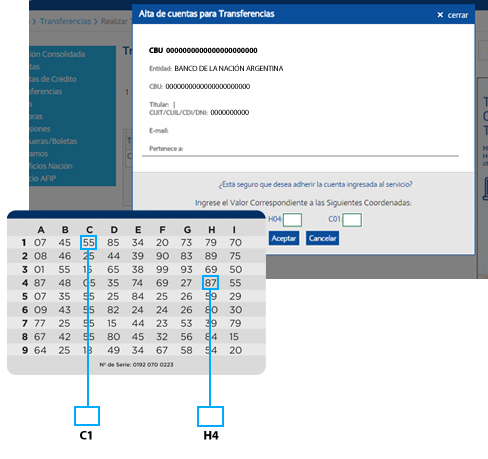The image size is (488, 459).
Task: Click the highlighted 87 cell at H4
Action: 210,283
